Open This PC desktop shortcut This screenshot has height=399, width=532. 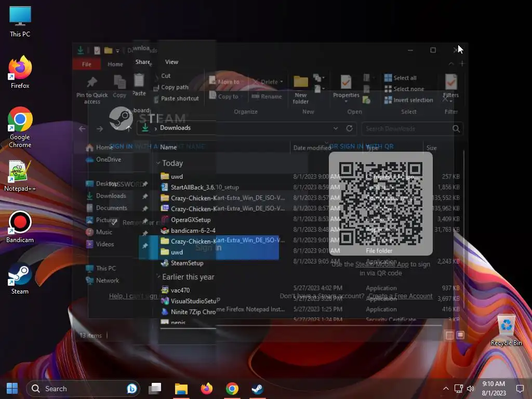tap(20, 22)
